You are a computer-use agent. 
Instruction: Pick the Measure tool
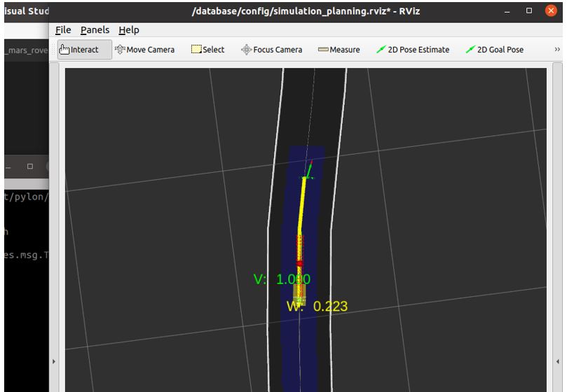click(339, 50)
